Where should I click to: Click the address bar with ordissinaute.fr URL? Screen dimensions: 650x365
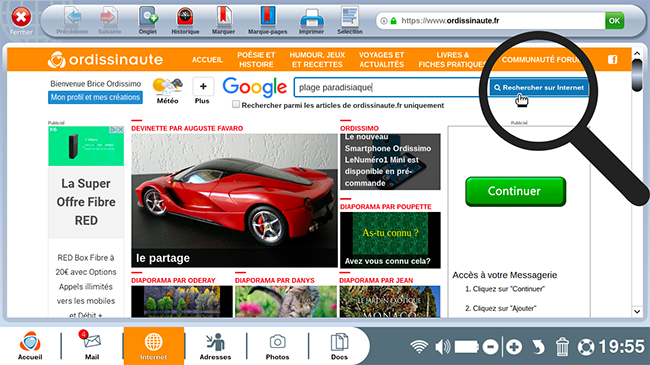[490, 20]
